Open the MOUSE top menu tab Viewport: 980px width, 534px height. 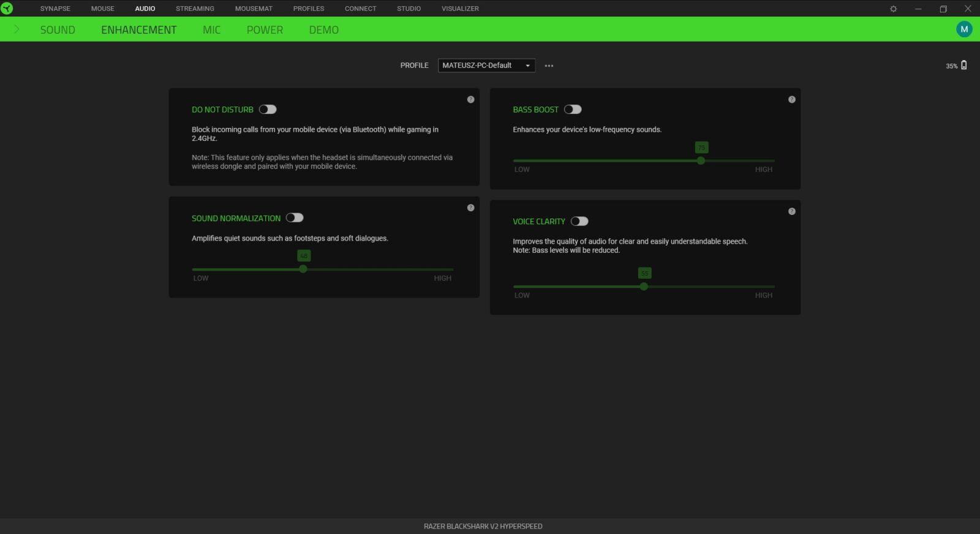[102, 9]
